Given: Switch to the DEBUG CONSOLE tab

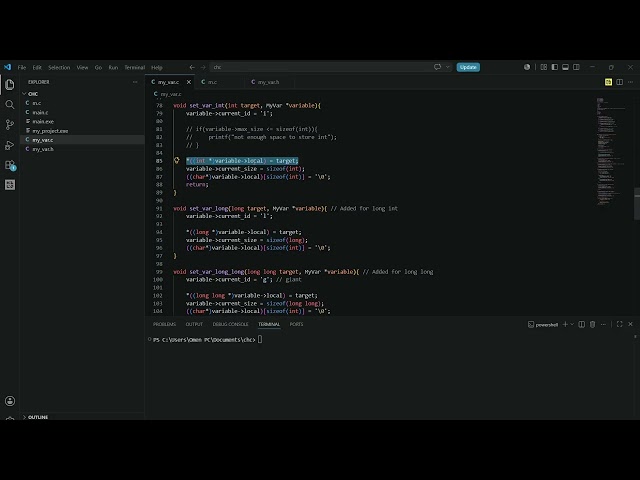Looking at the screenshot, I should click(x=230, y=324).
